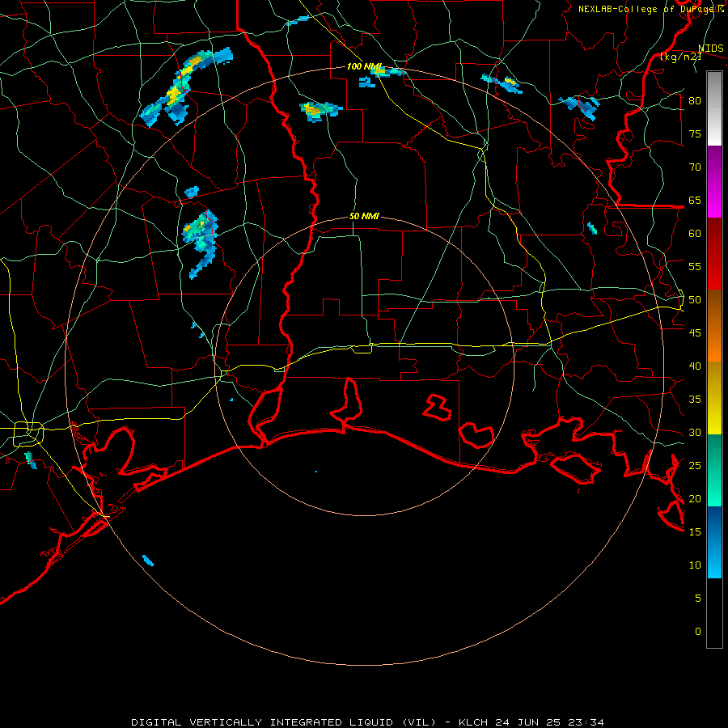
Task: Click the 40 value on the scale
Action: click(x=695, y=366)
